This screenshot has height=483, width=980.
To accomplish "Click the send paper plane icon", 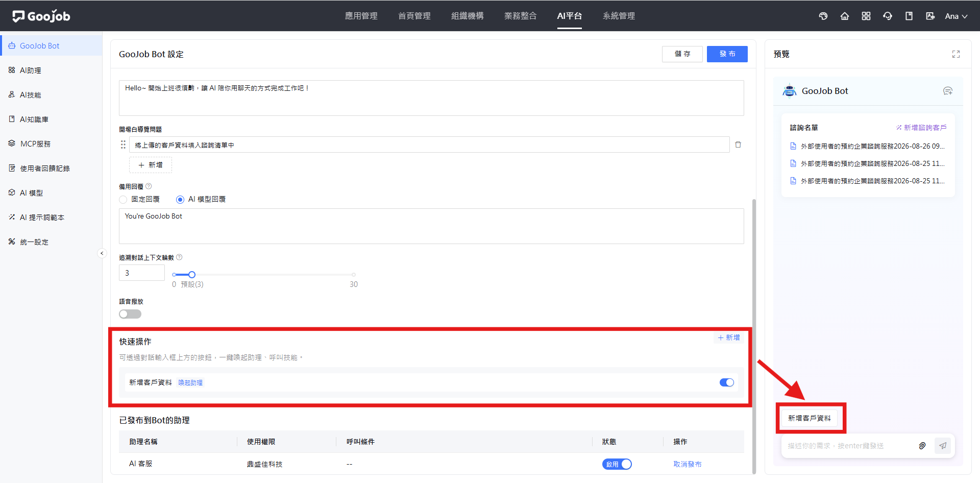I will pyautogui.click(x=943, y=446).
